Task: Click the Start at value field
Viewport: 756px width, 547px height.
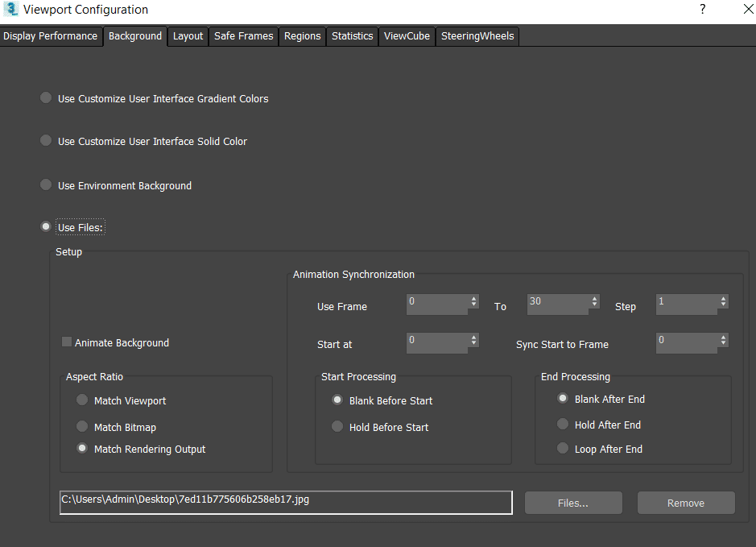Action: coord(437,343)
